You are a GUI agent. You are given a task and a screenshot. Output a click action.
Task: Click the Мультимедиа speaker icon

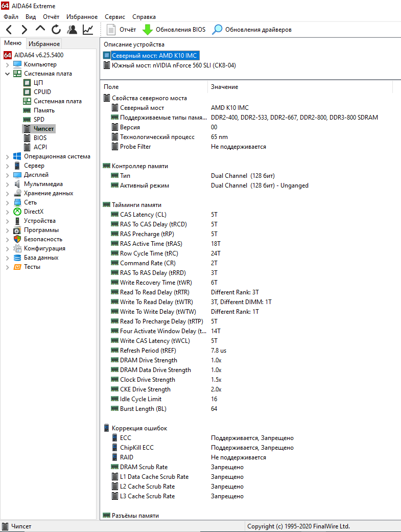pyautogui.click(x=17, y=184)
